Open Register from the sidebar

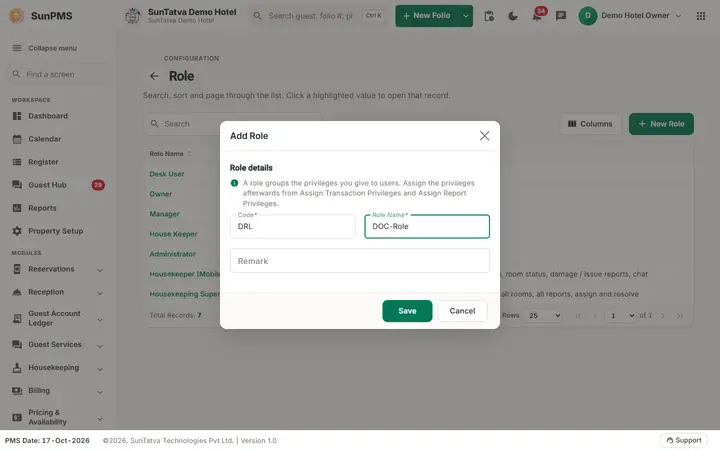pyautogui.click(x=43, y=162)
